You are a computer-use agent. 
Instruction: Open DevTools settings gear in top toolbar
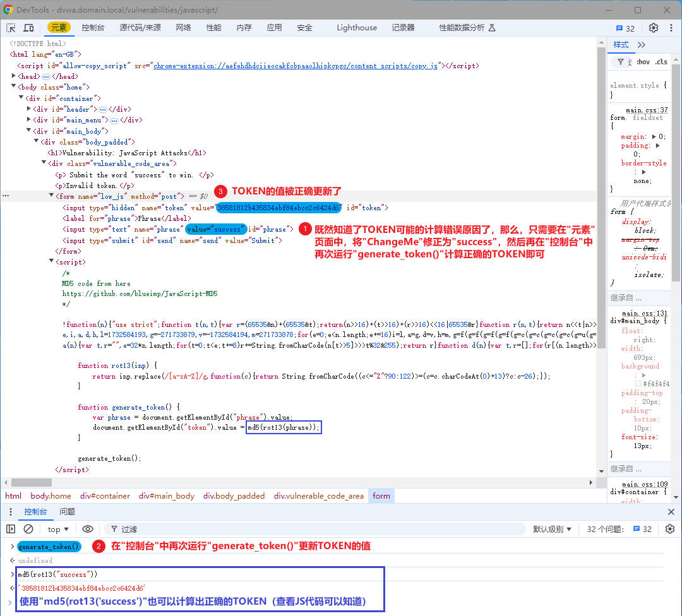pos(654,28)
